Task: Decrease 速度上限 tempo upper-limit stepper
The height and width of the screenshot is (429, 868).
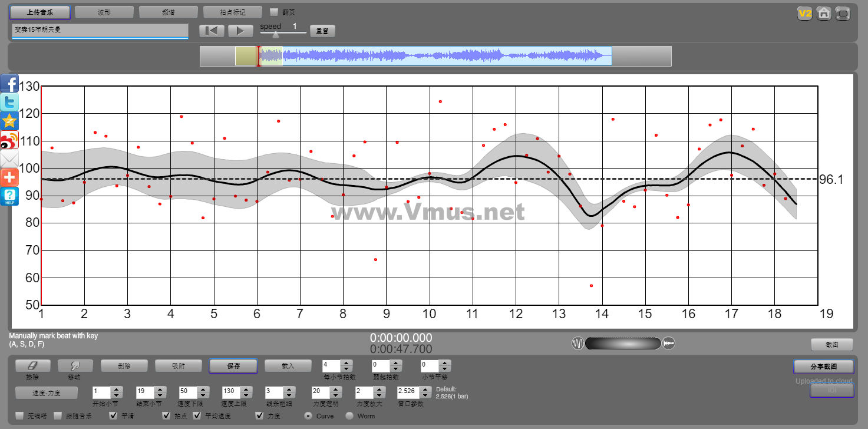Action: pos(246,395)
